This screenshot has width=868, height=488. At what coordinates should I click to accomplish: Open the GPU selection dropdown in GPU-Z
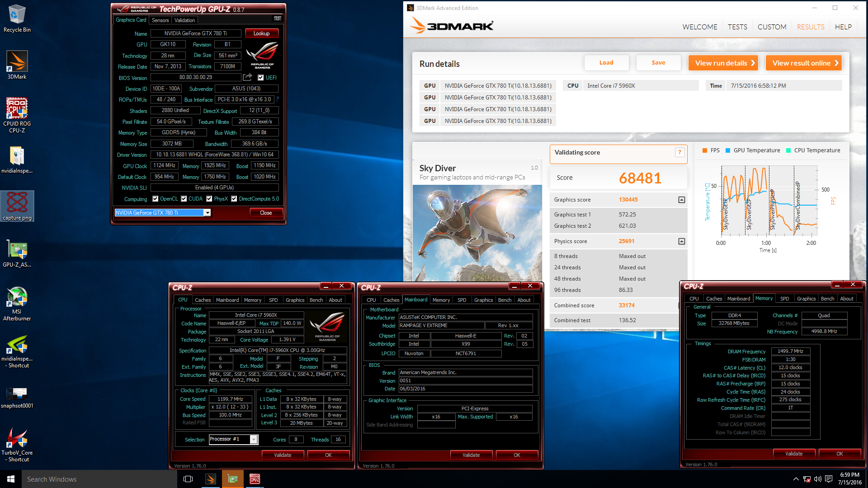pyautogui.click(x=208, y=213)
